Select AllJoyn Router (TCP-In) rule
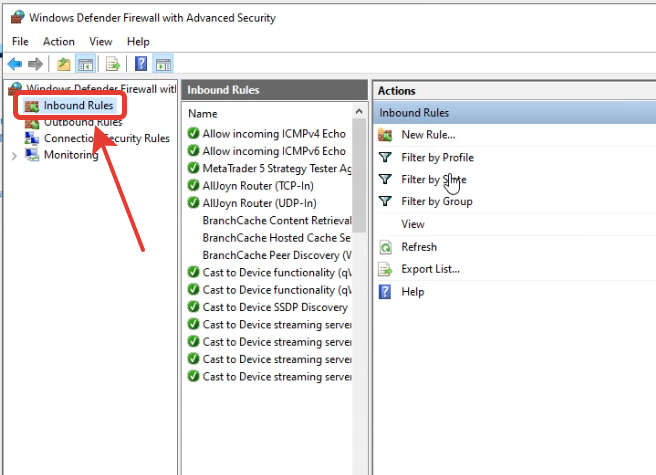Screen dimensions: 656x475 [x=258, y=185]
